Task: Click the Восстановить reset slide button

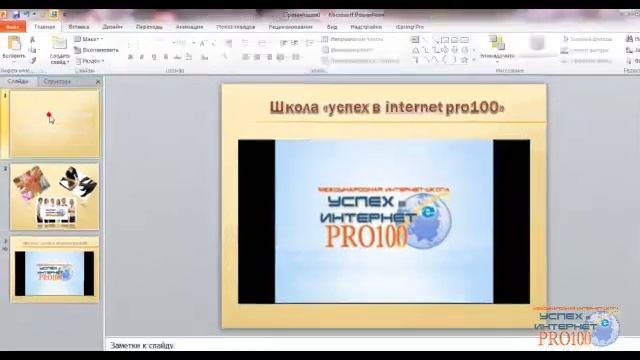Action: tap(96, 50)
